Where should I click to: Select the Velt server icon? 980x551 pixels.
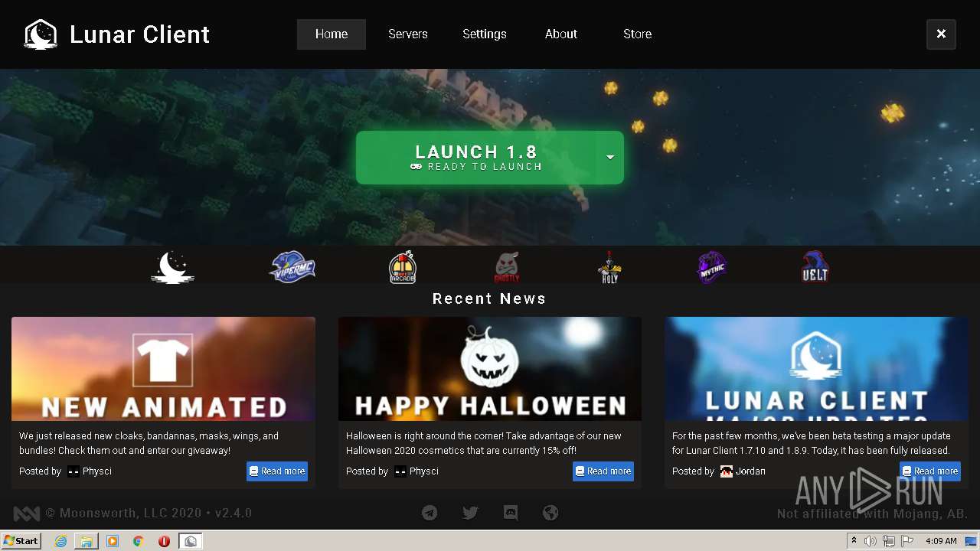tap(815, 268)
